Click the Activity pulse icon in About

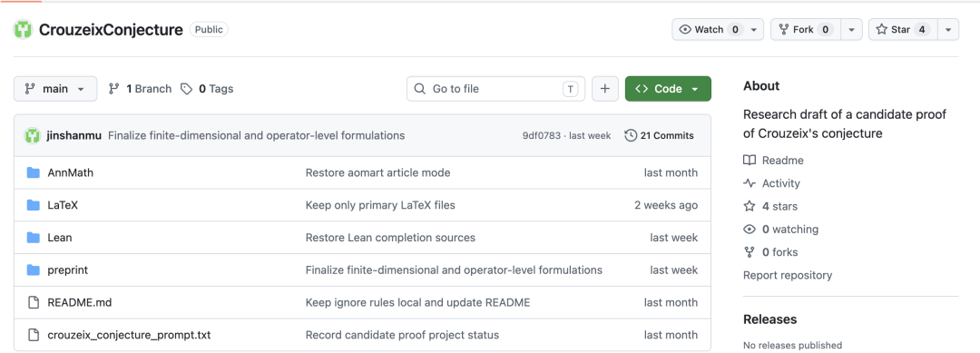pos(750,183)
